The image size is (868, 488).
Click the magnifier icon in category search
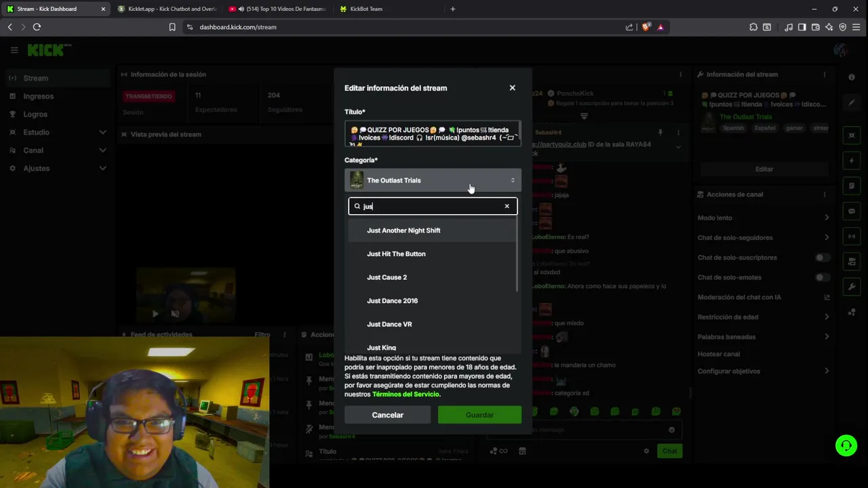pyautogui.click(x=357, y=206)
